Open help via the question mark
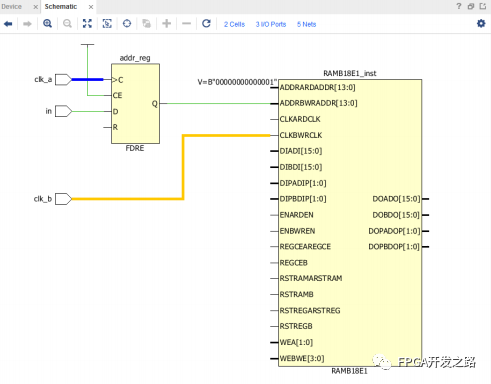This screenshot has height=384, width=491. tap(459, 6)
